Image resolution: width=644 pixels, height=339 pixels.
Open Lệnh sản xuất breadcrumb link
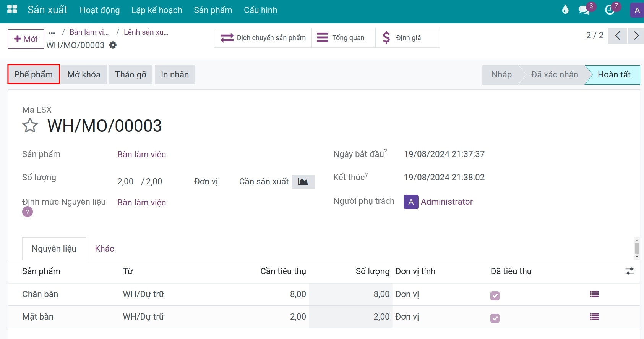[x=146, y=32]
